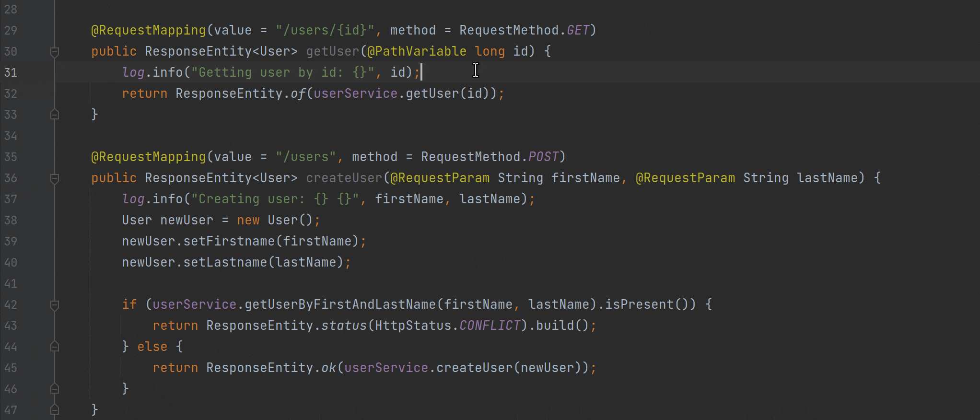This screenshot has height=420, width=980.
Task: Click the setLastname call on line 40
Action: pos(225,262)
